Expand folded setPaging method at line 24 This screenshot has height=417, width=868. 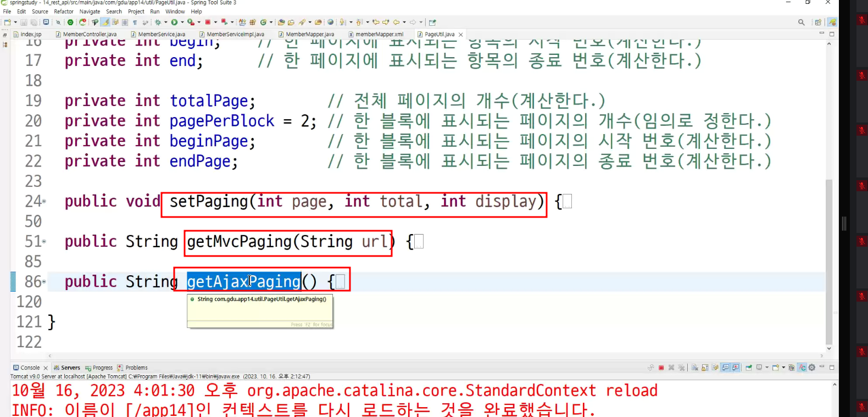(x=44, y=202)
